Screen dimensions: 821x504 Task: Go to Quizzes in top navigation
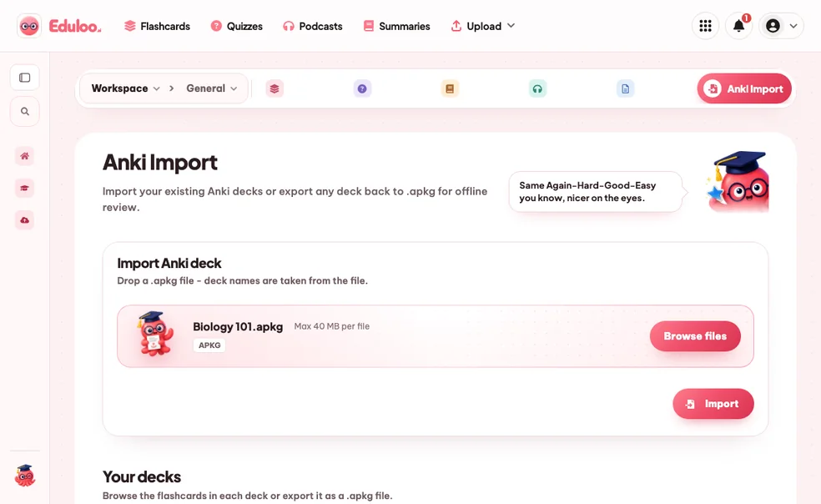click(237, 26)
